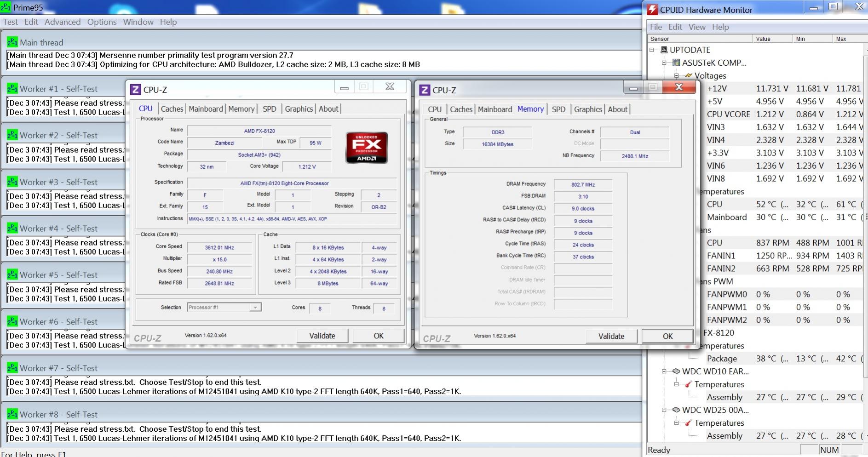Click the Core Speed value 3612.01 MHz
868x457 pixels.
(219, 247)
